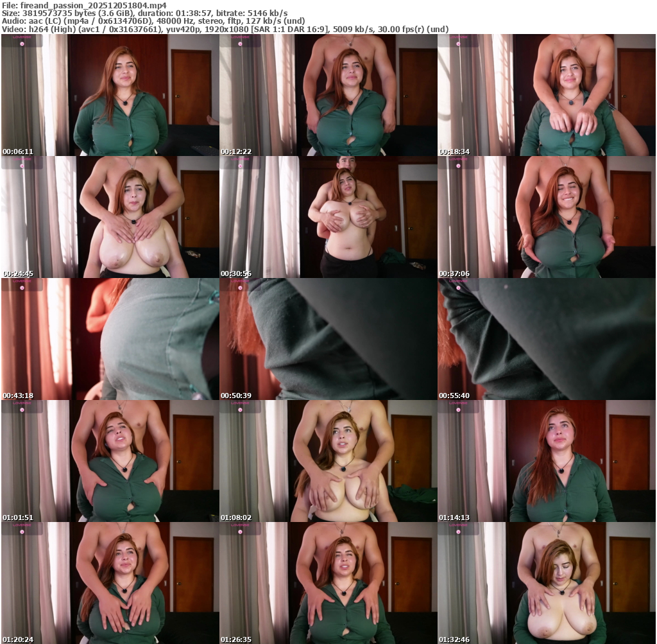Select the Audio aac codec info line

pos(153,21)
